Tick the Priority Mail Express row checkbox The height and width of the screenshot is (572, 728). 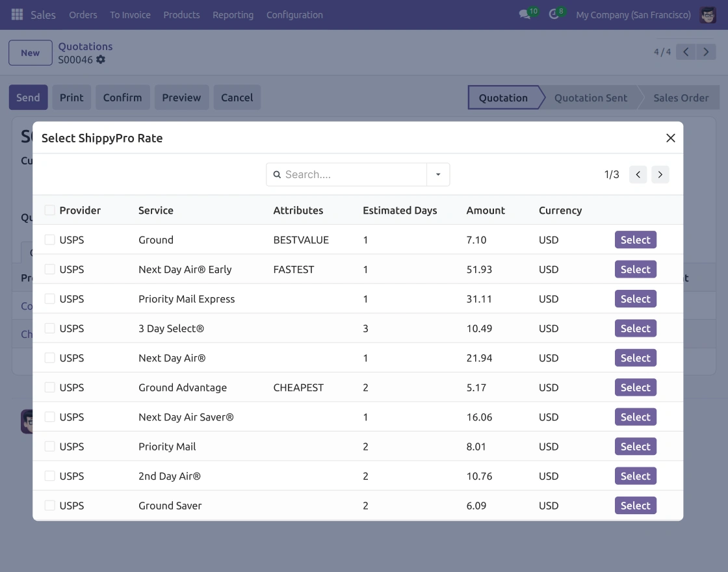point(49,298)
